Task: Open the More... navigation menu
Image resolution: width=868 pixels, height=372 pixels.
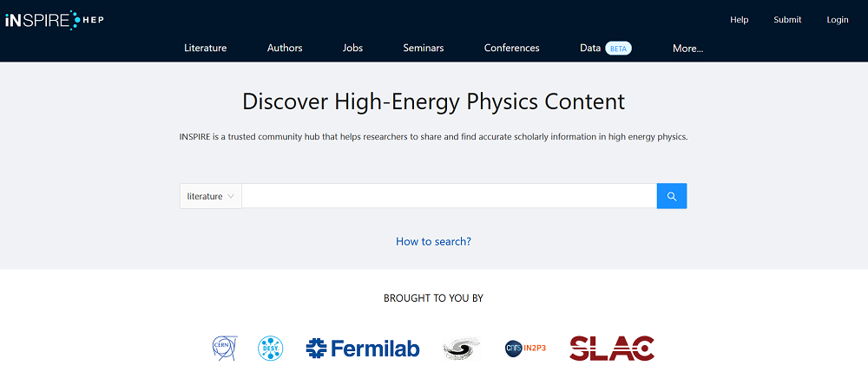Action: coord(687,48)
